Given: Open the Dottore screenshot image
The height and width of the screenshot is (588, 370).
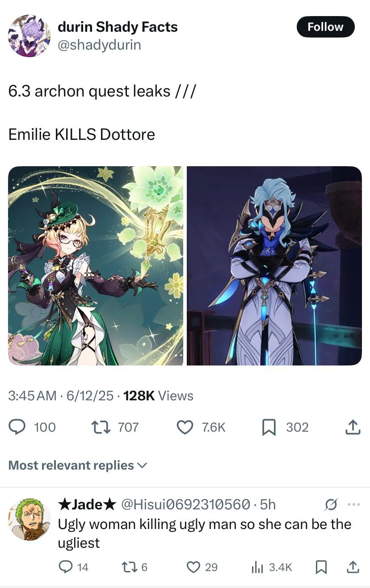Looking at the screenshot, I should pos(274,266).
